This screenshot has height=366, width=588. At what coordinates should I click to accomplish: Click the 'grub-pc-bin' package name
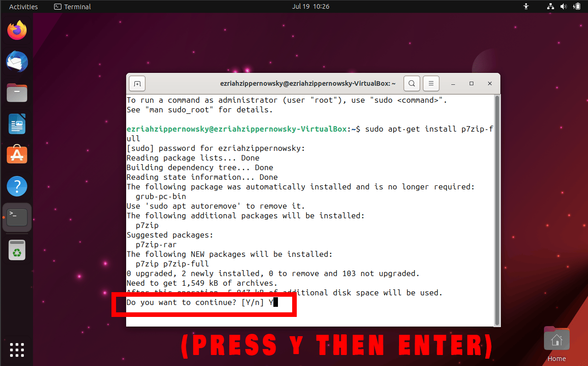pyautogui.click(x=161, y=196)
